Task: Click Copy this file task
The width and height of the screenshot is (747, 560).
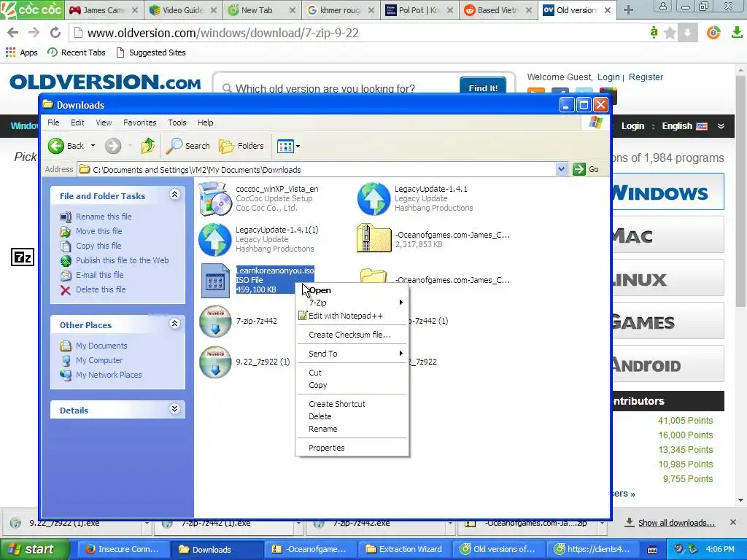Action: 98,246
